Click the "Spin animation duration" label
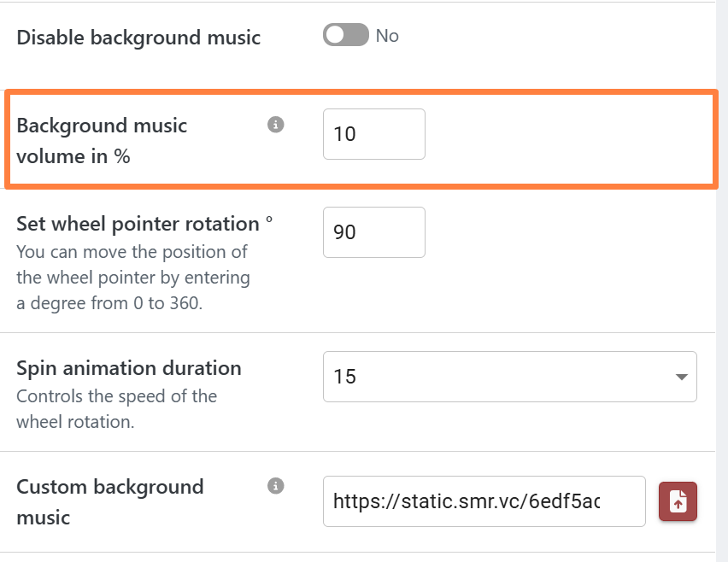 [129, 368]
